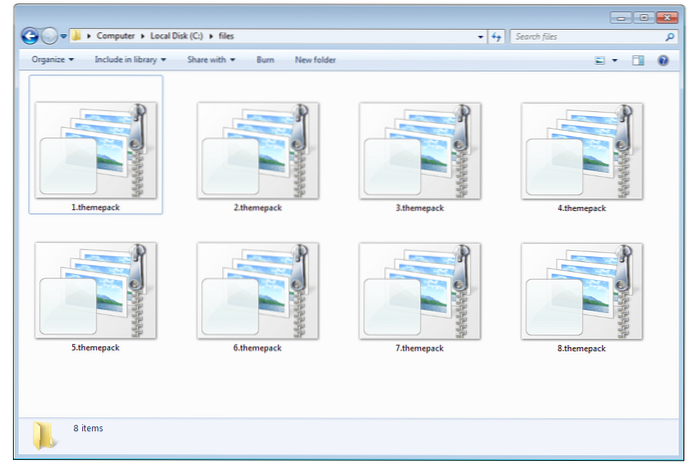Click the Back navigation arrow button
Image resolution: width=698 pixels, height=464 pixels.
click(x=30, y=36)
